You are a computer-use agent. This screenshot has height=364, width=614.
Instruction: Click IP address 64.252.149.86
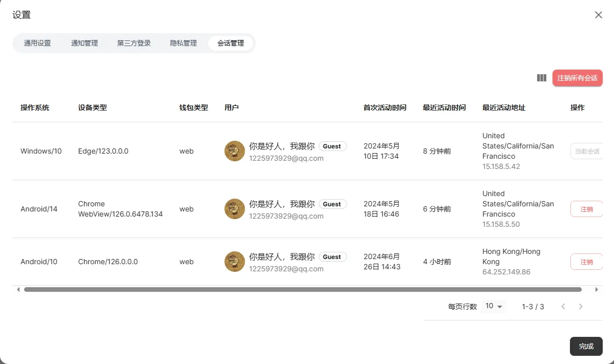click(x=506, y=272)
